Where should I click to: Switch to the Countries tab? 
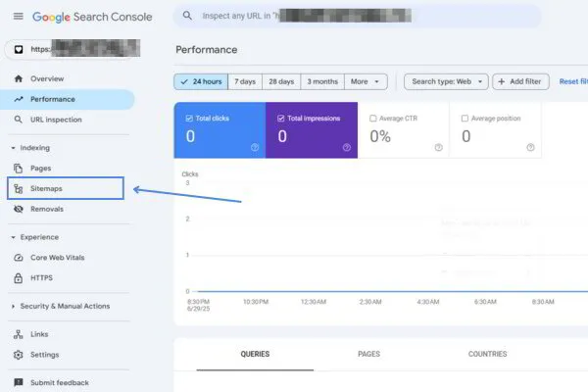click(x=487, y=354)
